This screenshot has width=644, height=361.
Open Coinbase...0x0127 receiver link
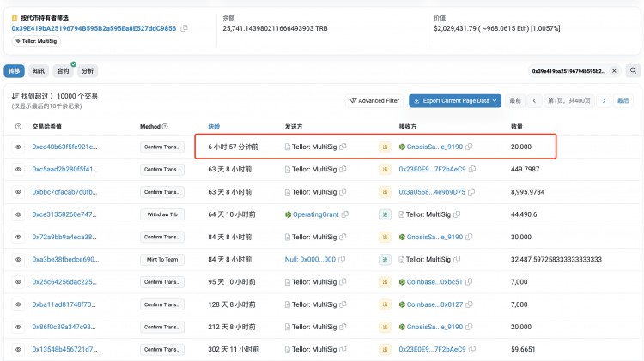pyautogui.click(x=434, y=304)
